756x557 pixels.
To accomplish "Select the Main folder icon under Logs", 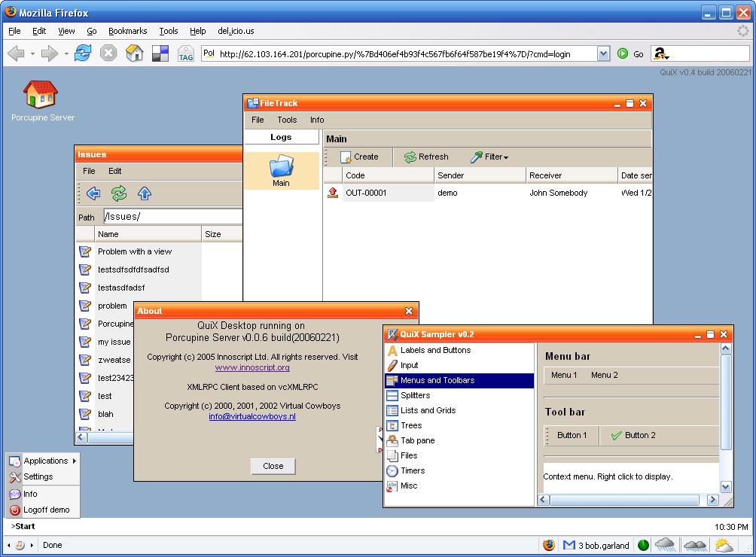I will 281,171.
